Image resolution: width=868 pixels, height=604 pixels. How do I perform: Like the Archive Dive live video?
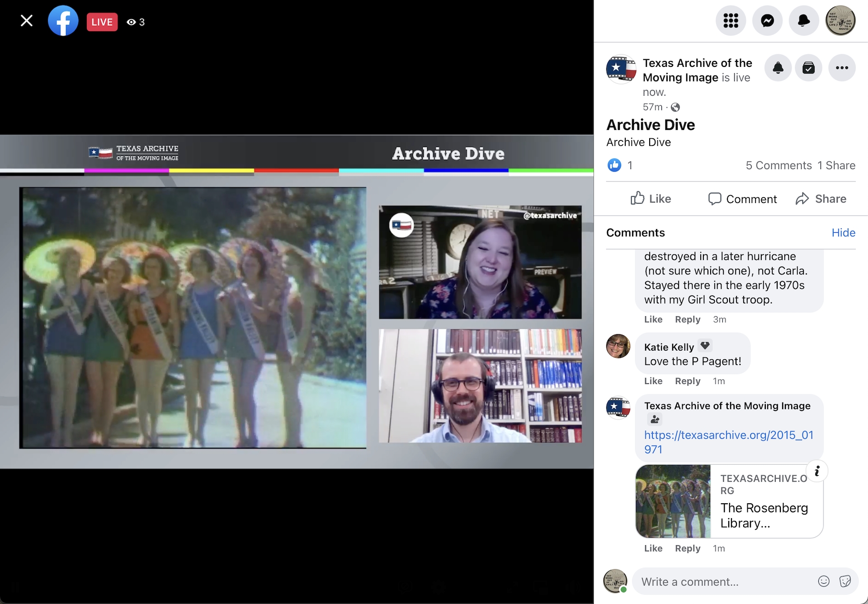point(651,199)
